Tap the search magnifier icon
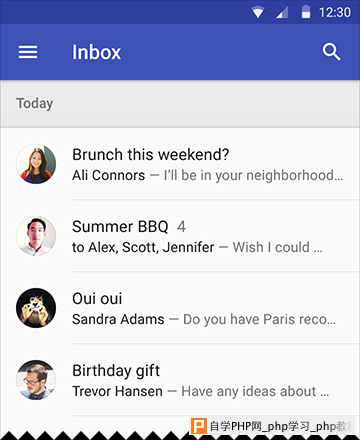 point(331,52)
